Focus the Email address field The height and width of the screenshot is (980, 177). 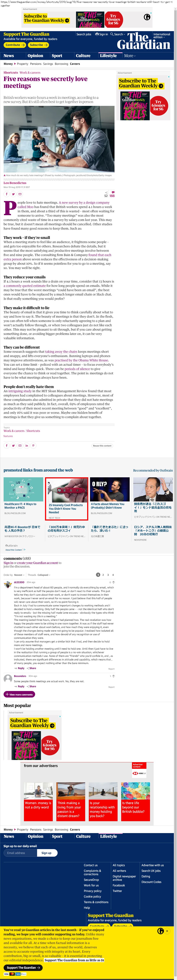(x=20, y=853)
